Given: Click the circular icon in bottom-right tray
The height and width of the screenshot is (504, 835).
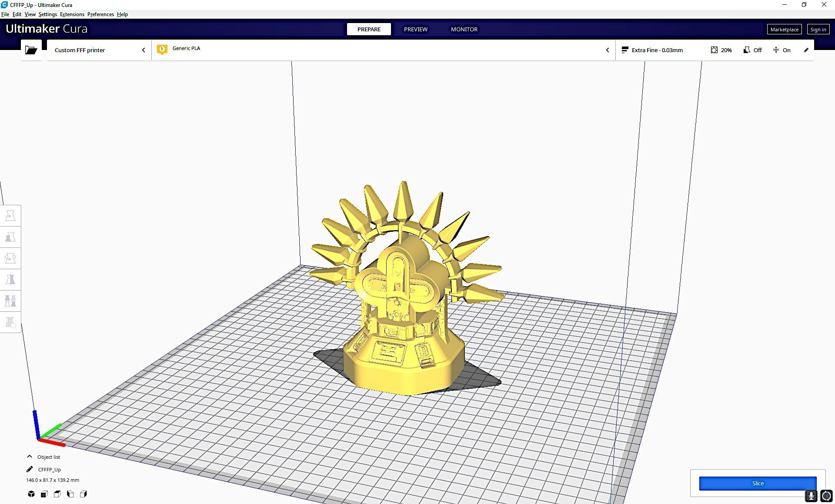Looking at the screenshot, I should click(826, 496).
